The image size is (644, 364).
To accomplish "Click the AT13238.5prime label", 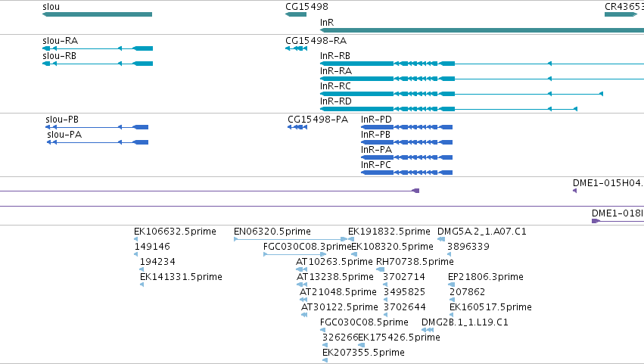I will [335, 277].
